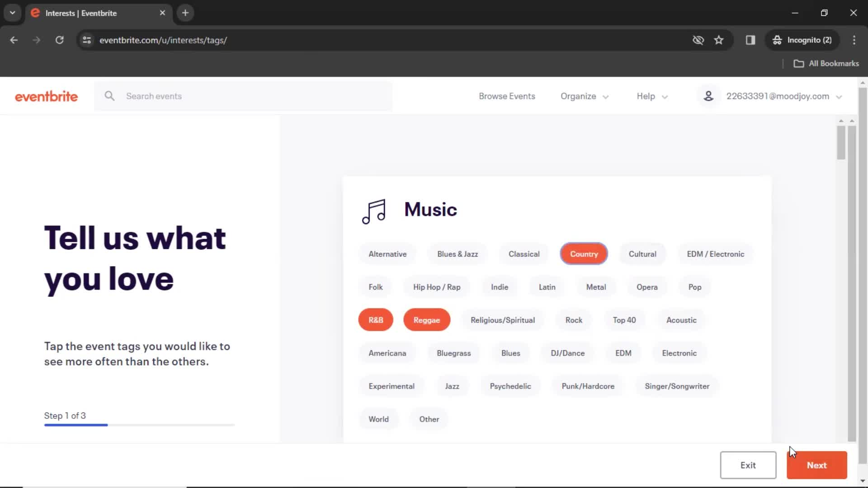Screen dimensions: 868x488
Task: Click the user account profile icon
Action: point(708,96)
